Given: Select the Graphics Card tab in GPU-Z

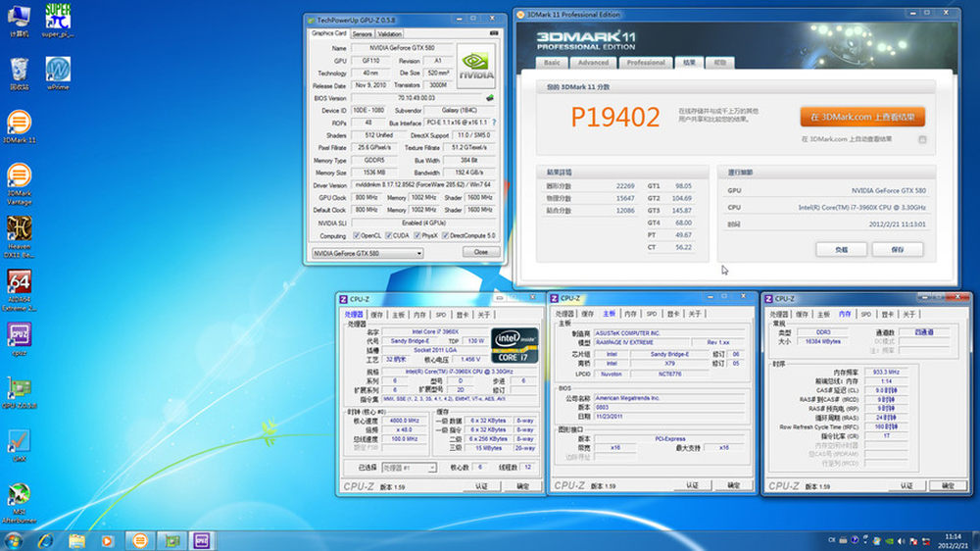Looking at the screenshot, I should (328, 33).
